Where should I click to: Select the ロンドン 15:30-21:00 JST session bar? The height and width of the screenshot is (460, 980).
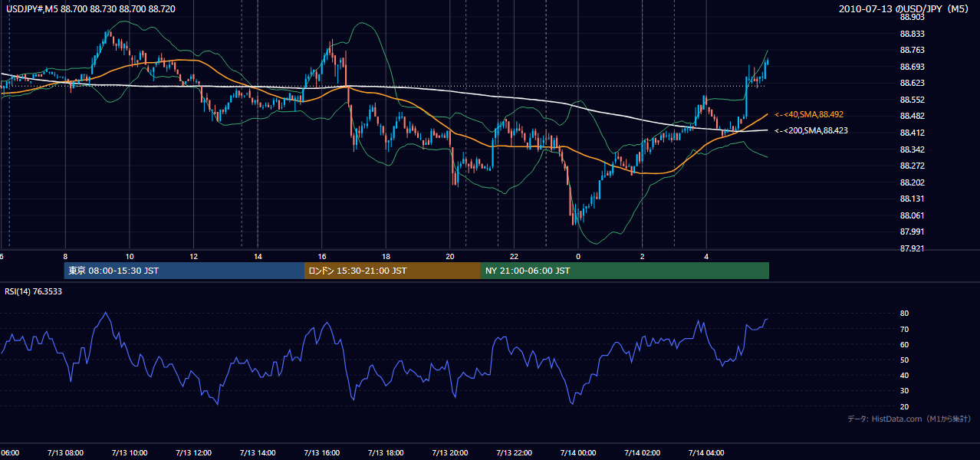tap(393, 271)
